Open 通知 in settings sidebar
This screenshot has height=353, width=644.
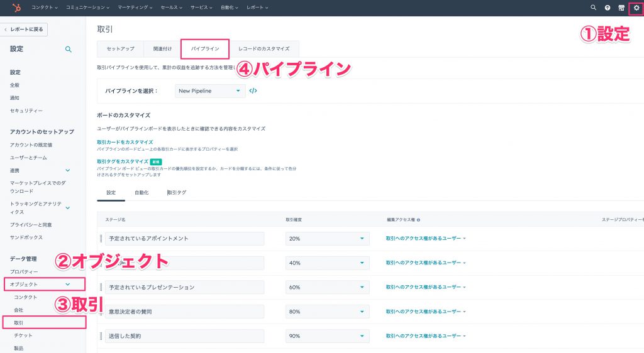tap(15, 98)
